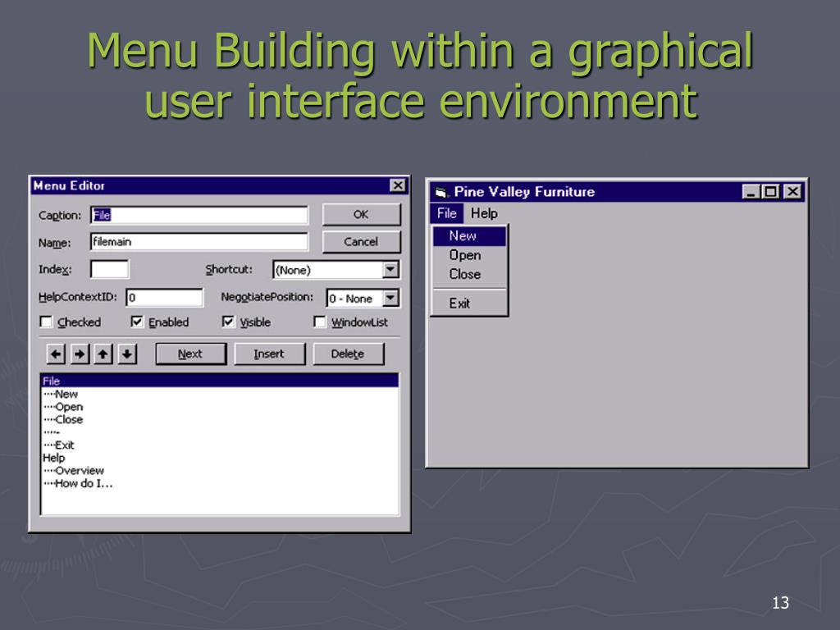
Task: Click the up arrow move button
Action: click(103, 354)
